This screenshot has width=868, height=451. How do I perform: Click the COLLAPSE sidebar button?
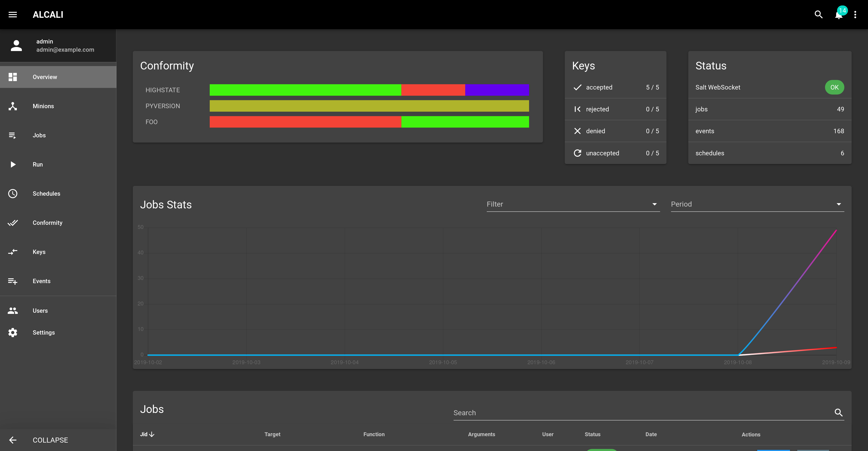coord(50,440)
